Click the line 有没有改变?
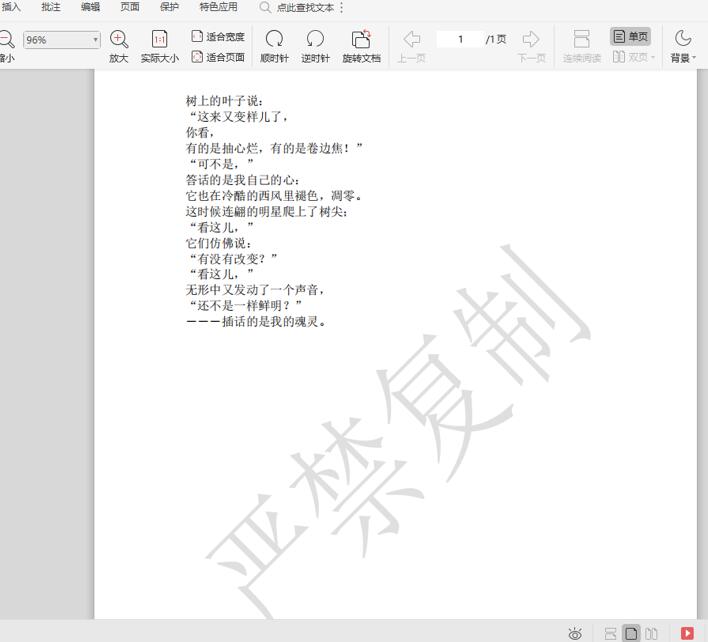Viewport: 708px width, 642px height. (233, 259)
